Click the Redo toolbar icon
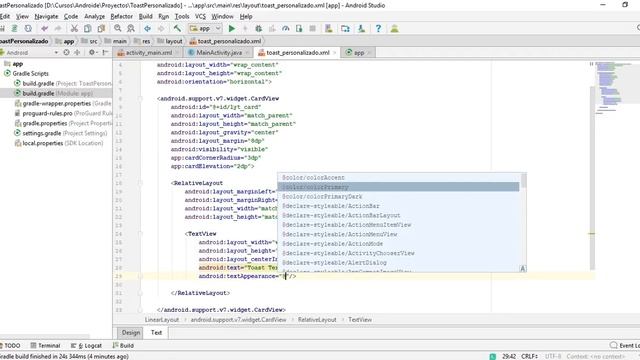The image size is (640, 360). pos(58,29)
